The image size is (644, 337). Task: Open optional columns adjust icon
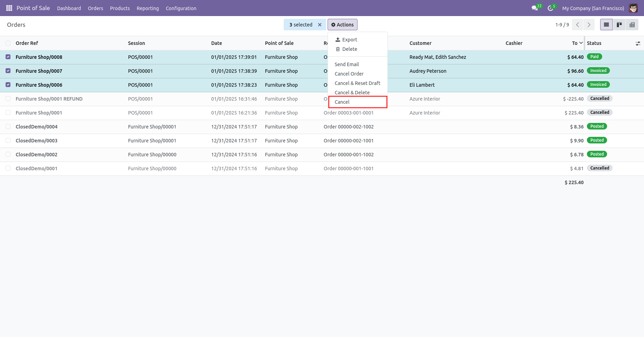(x=638, y=44)
